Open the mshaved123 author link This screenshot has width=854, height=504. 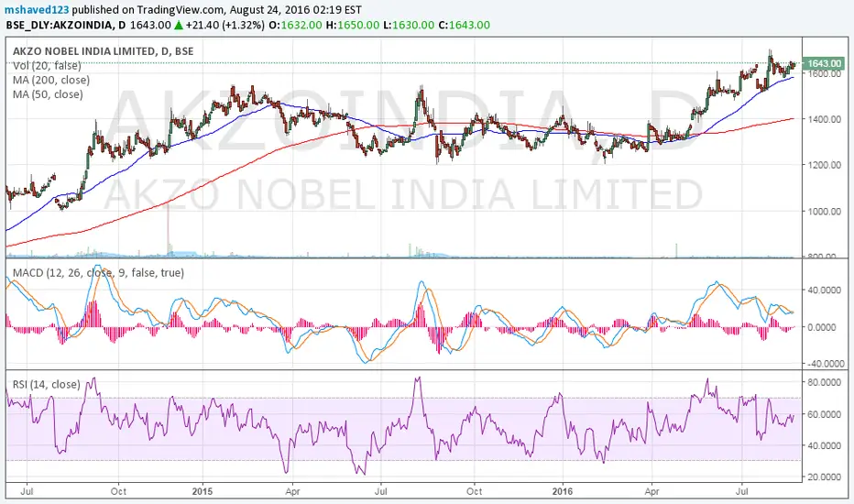37,10
